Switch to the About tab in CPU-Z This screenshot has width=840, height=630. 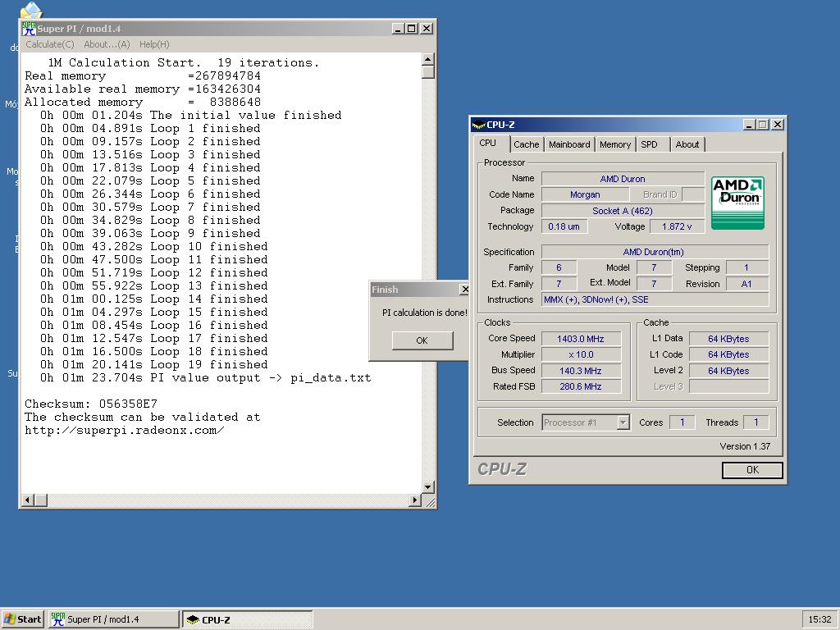point(687,144)
